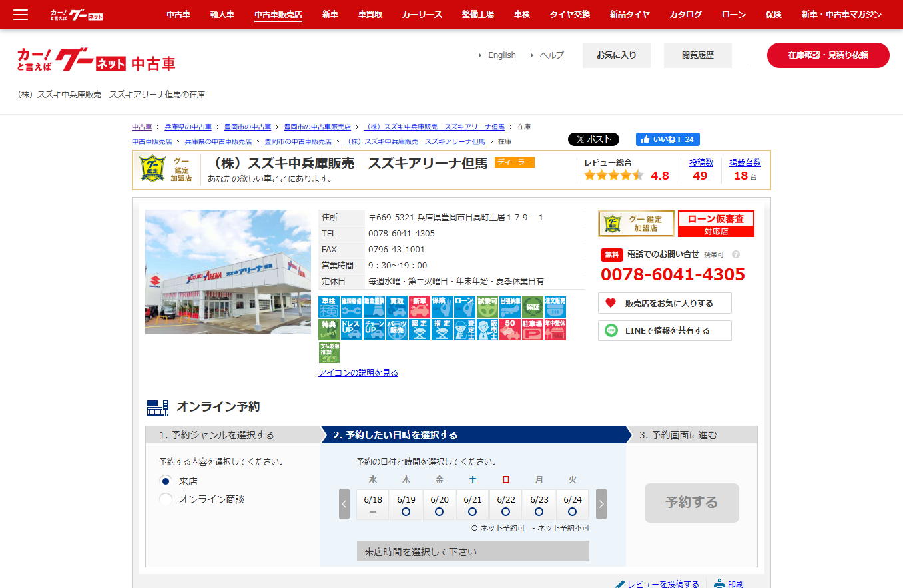Pick the 6/19 date slot

(x=406, y=505)
